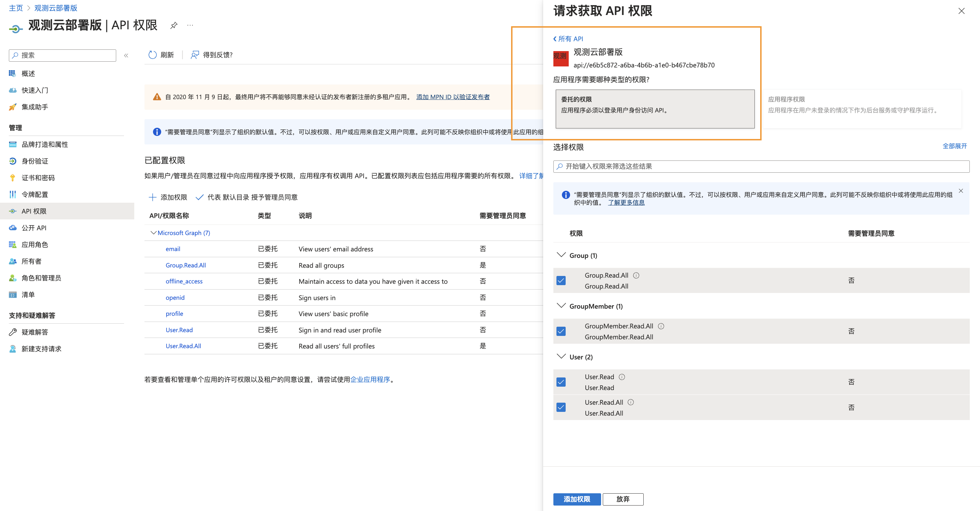This screenshot has width=980, height=511.
Task: Click the 放弃 discard button
Action: 623,499
